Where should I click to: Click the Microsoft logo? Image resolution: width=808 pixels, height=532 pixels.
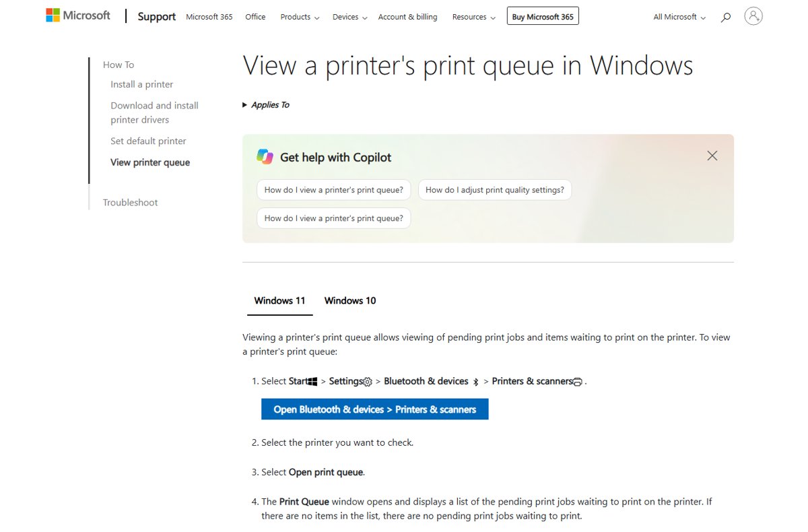(x=77, y=15)
